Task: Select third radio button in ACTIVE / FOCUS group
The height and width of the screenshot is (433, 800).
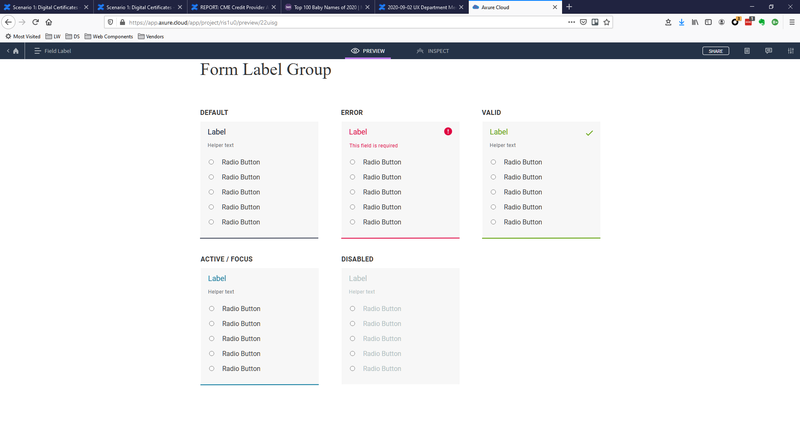Action: coord(212,339)
